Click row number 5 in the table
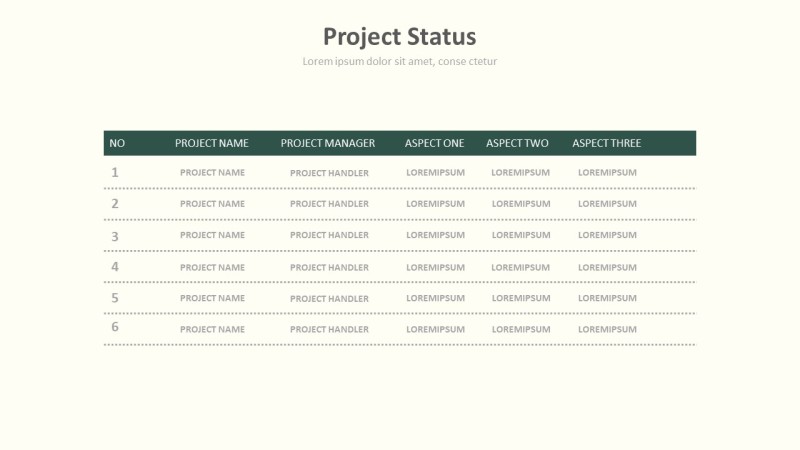Viewport: 800px width, 450px height. 115,298
